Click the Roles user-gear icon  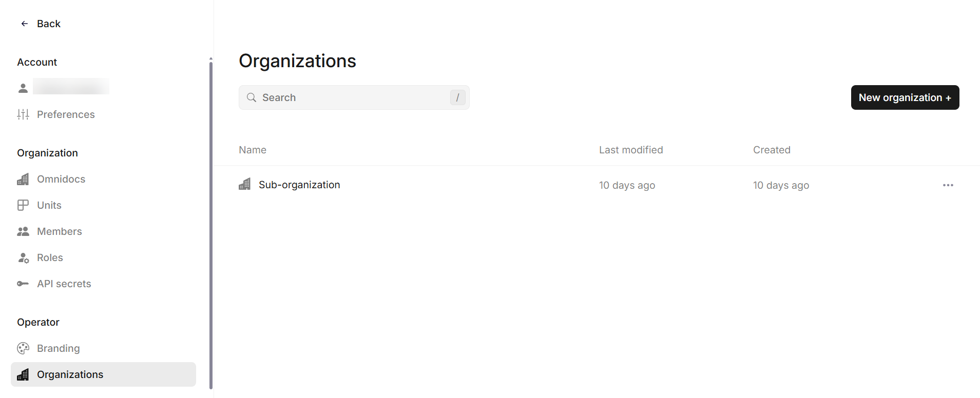point(23,257)
